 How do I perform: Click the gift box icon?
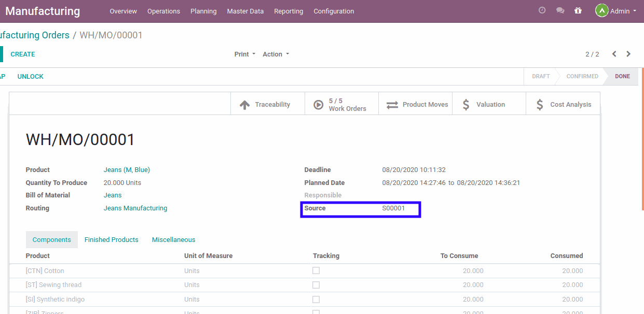[x=578, y=10]
